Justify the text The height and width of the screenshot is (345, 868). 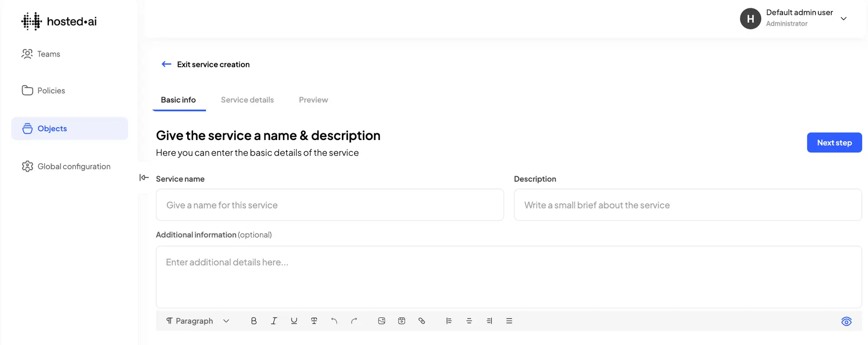(x=509, y=321)
